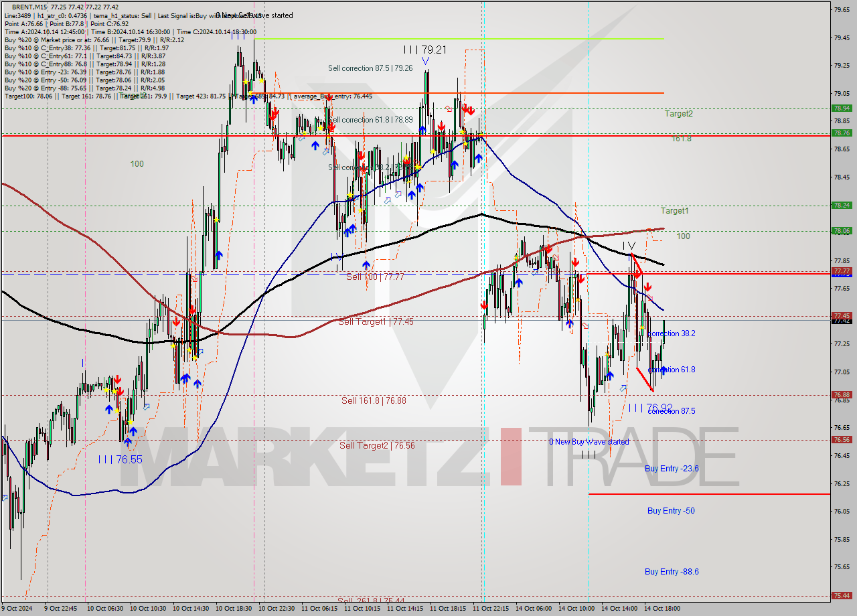Click '10 Oct 10:30' on time axis

click(147, 609)
